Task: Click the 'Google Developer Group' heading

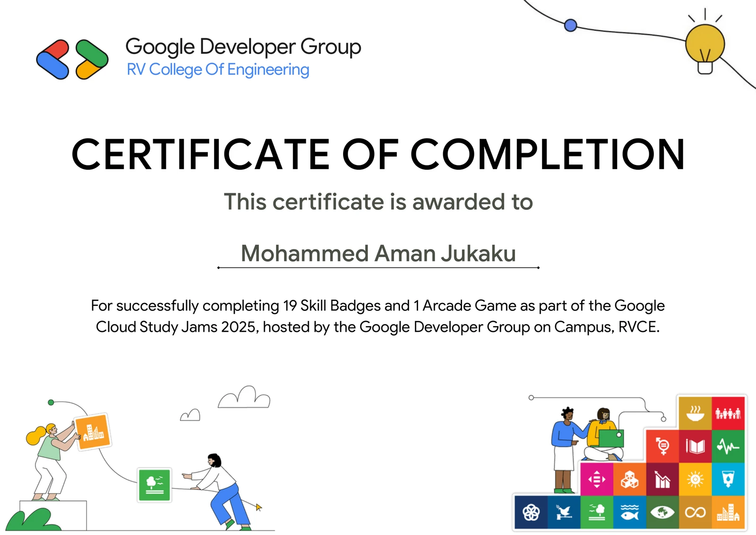Action: point(243,47)
